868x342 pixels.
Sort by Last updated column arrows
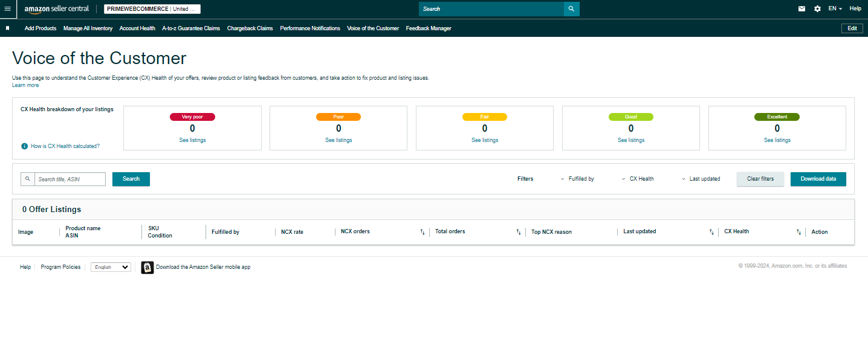pos(711,232)
